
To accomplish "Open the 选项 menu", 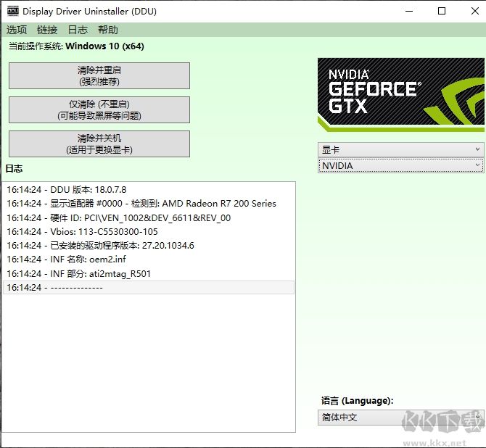I will click(x=17, y=30).
